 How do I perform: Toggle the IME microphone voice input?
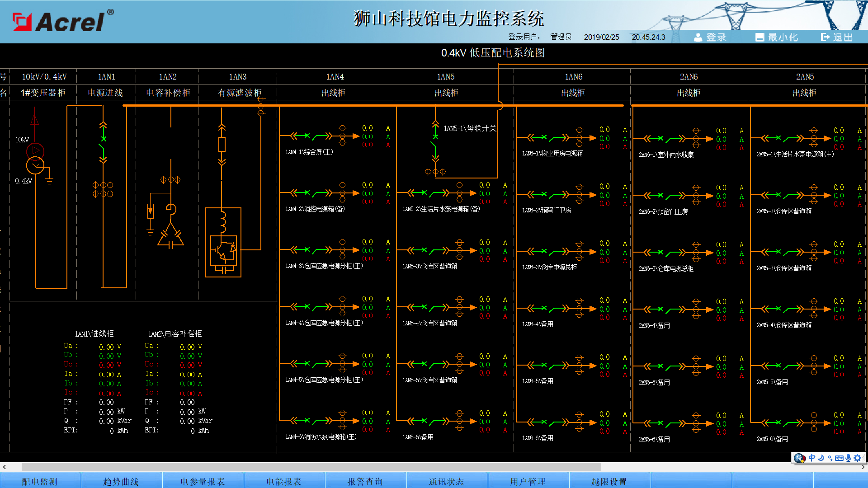[x=848, y=458]
